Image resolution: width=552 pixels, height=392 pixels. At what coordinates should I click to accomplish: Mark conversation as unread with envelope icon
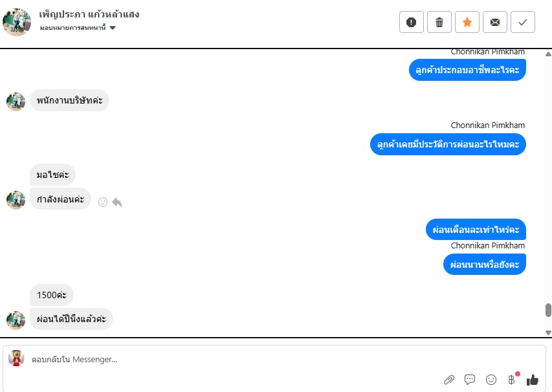pos(494,22)
